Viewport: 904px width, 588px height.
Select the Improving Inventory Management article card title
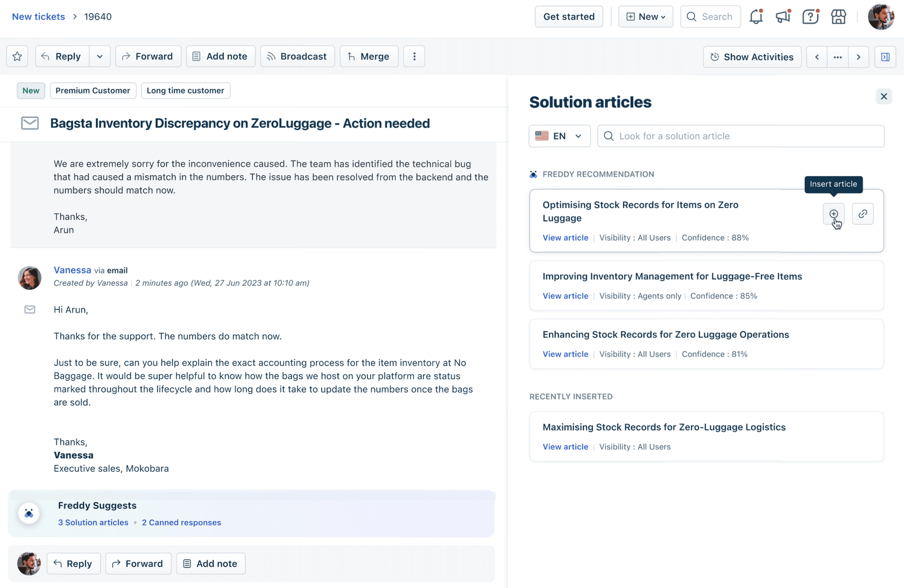tap(672, 277)
